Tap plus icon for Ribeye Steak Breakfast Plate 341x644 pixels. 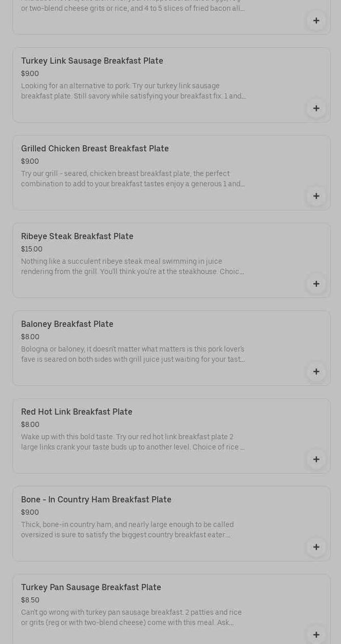(316, 284)
